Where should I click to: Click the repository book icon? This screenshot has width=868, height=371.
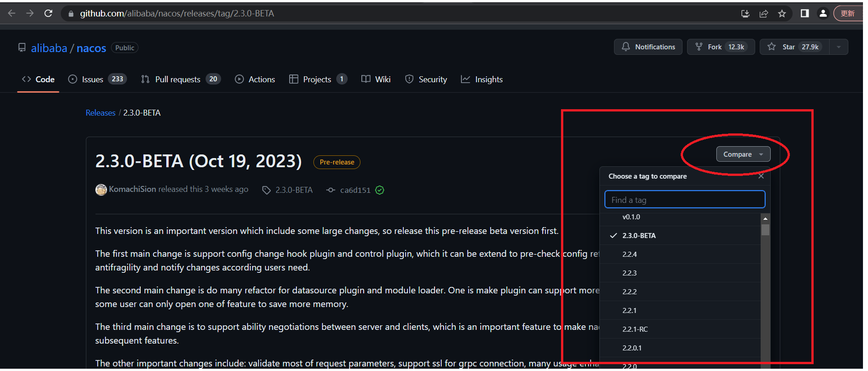pyautogui.click(x=22, y=48)
